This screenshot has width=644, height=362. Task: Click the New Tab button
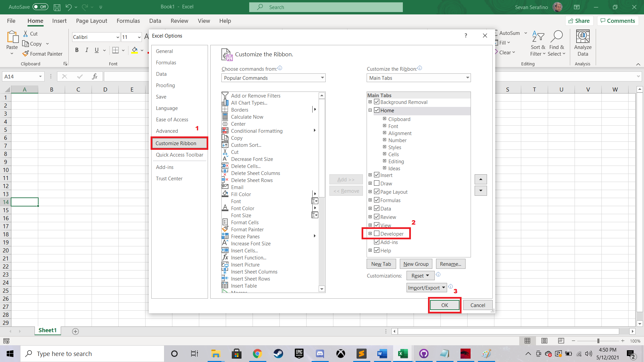coord(381,264)
